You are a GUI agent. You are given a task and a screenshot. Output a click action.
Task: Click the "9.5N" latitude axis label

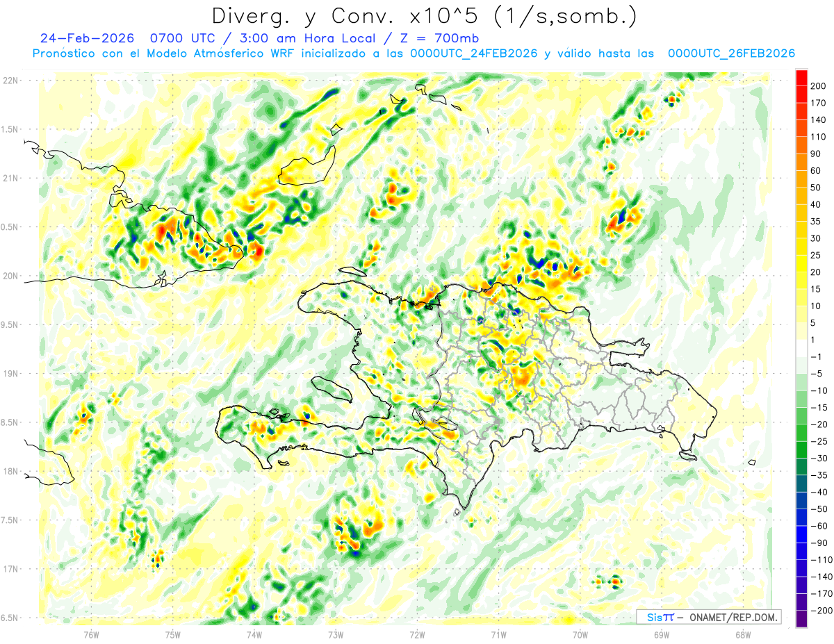pyautogui.click(x=10, y=324)
